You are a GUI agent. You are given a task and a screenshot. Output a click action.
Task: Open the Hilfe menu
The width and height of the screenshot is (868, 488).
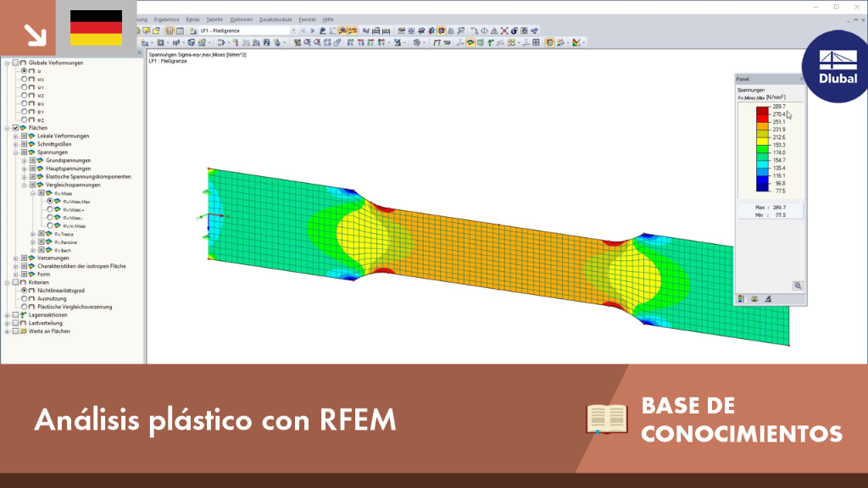(328, 19)
